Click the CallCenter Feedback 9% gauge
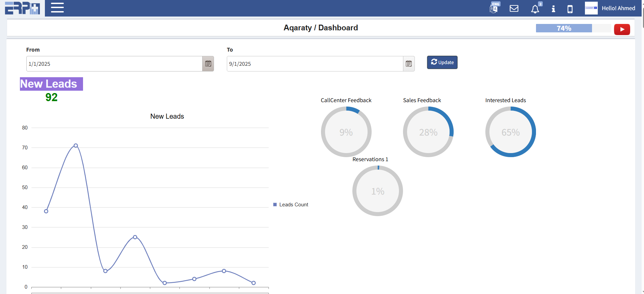The image size is (644, 294). point(346,132)
